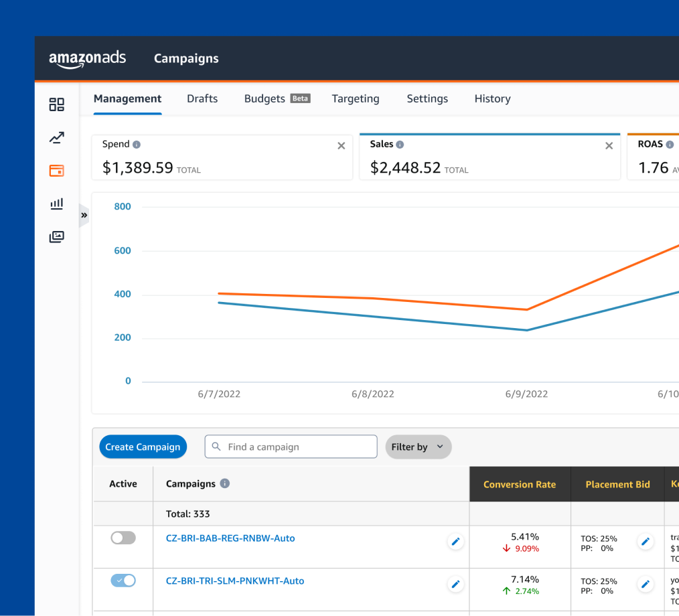679x616 pixels.
Task: Click the 6/8/2022 axis date label
Action: coord(373,394)
